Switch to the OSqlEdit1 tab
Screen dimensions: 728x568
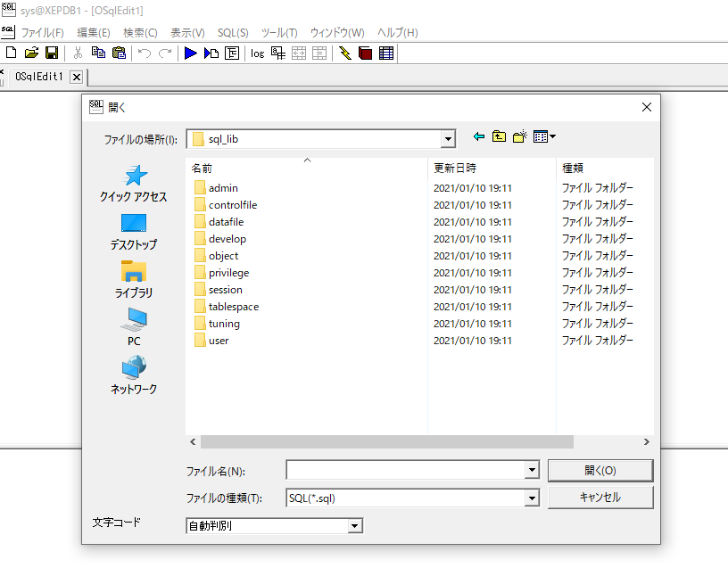pyautogui.click(x=39, y=77)
